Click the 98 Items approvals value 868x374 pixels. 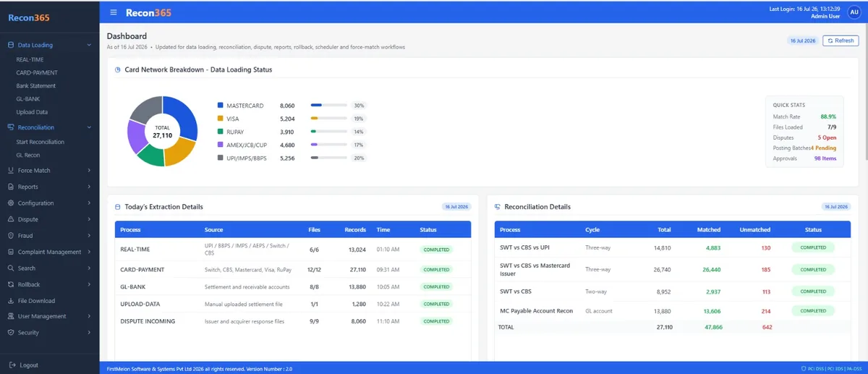(825, 158)
